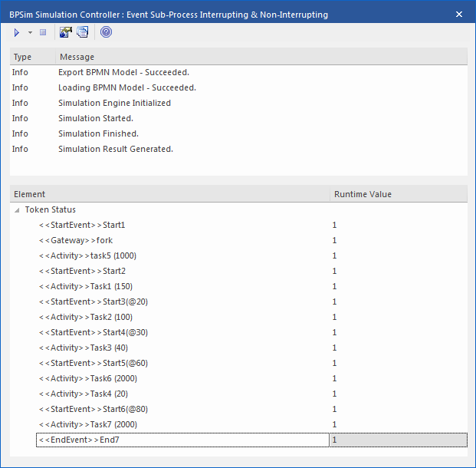Click the configure BPSim toolbar icon

[66, 32]
